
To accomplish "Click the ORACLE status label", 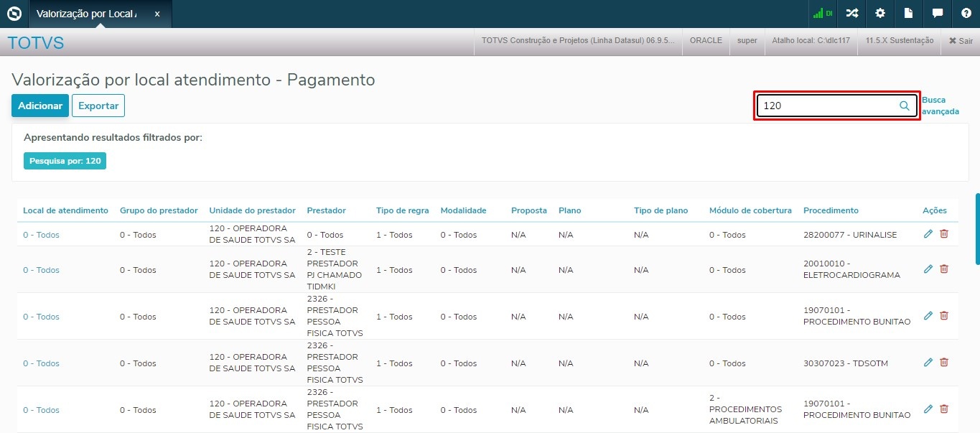I will click(706, 41).
